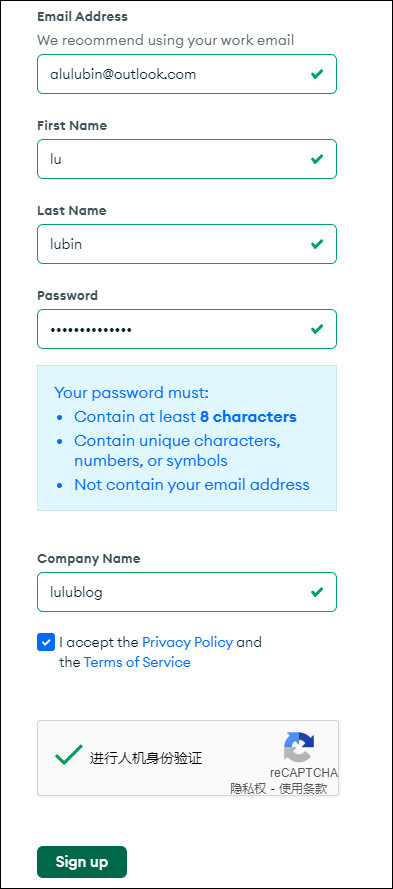Toggle the reCAPTCHA verification checkmark
Viewport: 393px width, 889px height.
coord(69,756)
